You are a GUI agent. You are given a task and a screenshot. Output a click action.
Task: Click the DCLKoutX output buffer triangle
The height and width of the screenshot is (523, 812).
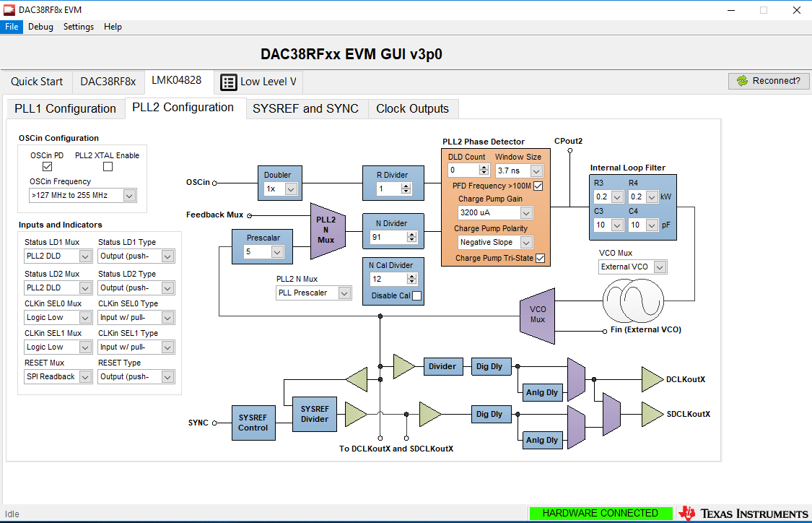(652, 379)
